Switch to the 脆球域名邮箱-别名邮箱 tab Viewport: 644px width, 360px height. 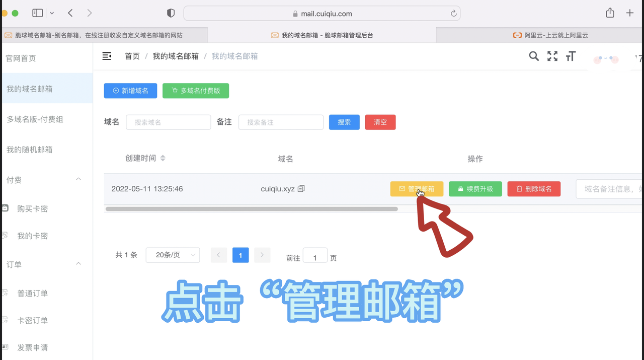104,35
